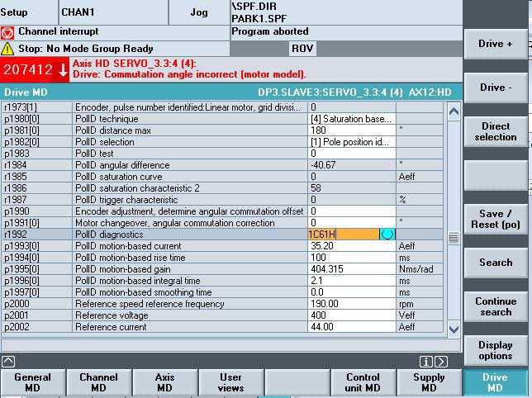This screenshot has width=532, height=398.
Task: Click the Program aborted status text
Action: (x=270, y=31)
